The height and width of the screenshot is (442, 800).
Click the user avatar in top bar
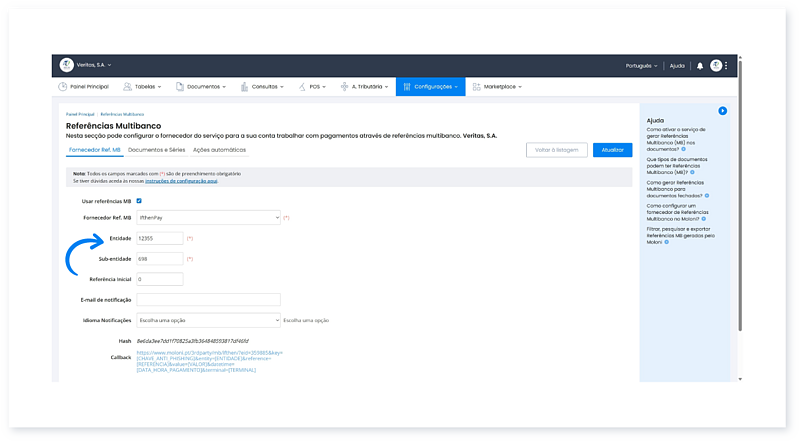(716, 65)
